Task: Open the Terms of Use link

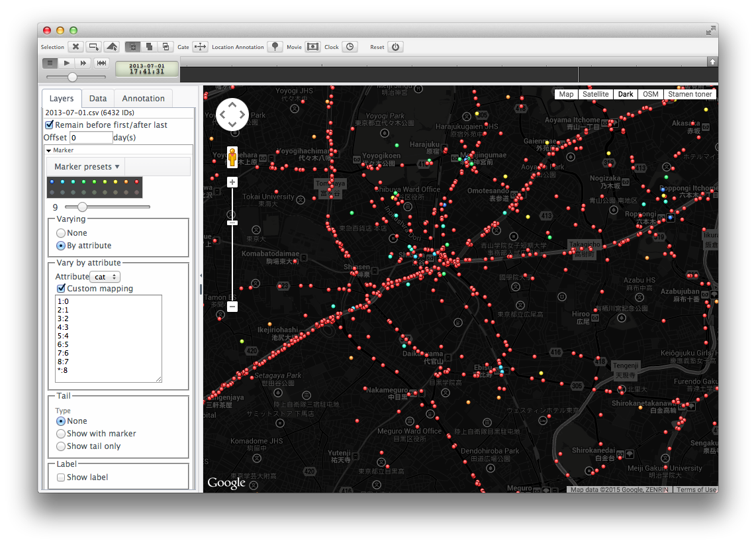Action: (x=696, y=489)
